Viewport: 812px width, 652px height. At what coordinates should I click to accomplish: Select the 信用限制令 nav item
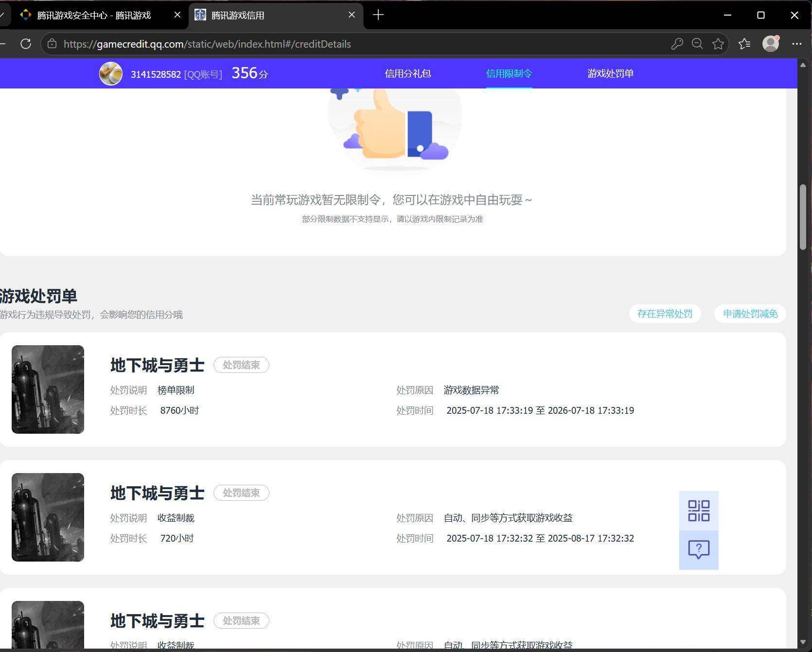pyautogui.click(x=509, y=73)
